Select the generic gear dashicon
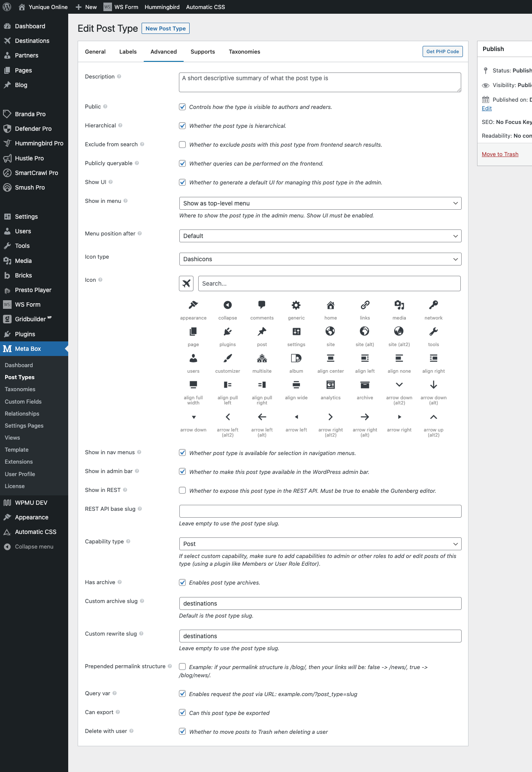This screenshot has height=772, width=532. coord(296,305)
